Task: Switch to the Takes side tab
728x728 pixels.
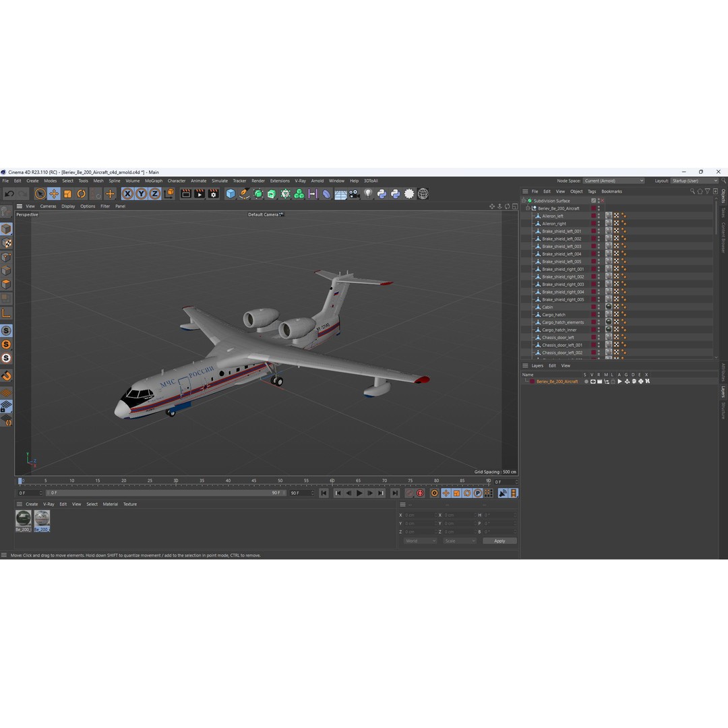Action: [723, 213]
